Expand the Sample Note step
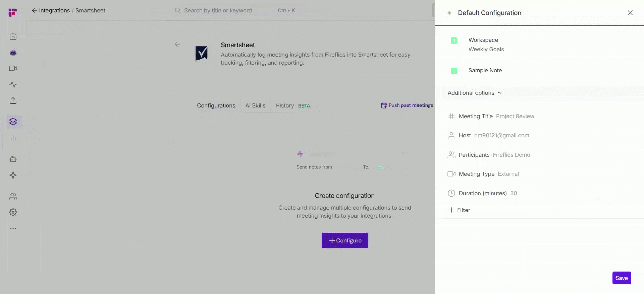644x294 pixels. [x=485, y=70]
